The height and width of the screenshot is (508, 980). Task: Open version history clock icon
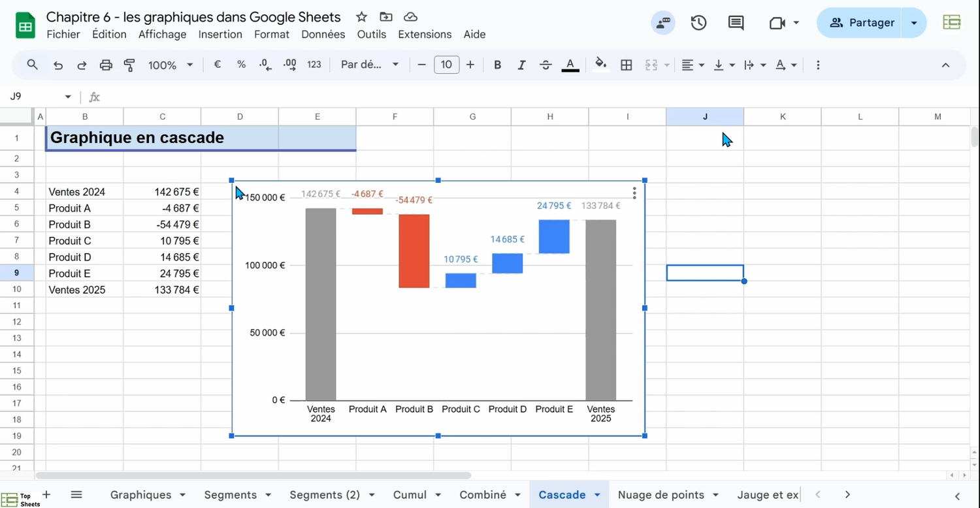(698, 23)
